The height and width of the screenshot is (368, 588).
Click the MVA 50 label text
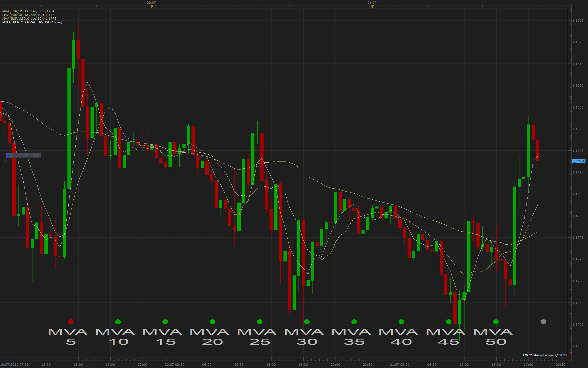coord(493,337)
